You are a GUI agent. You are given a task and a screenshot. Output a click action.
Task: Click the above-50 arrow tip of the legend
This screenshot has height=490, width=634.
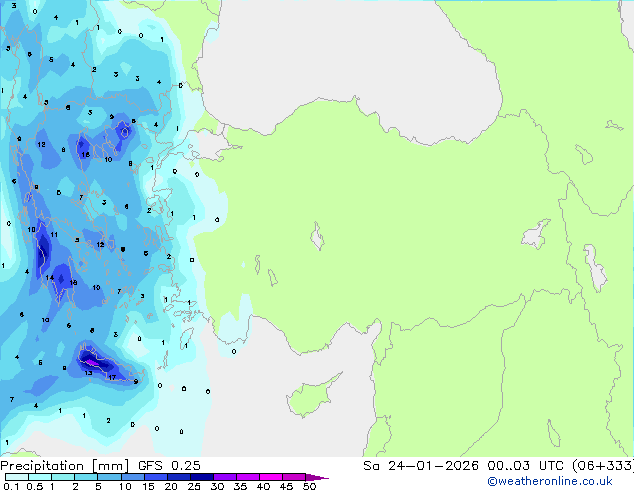(317, 477)
